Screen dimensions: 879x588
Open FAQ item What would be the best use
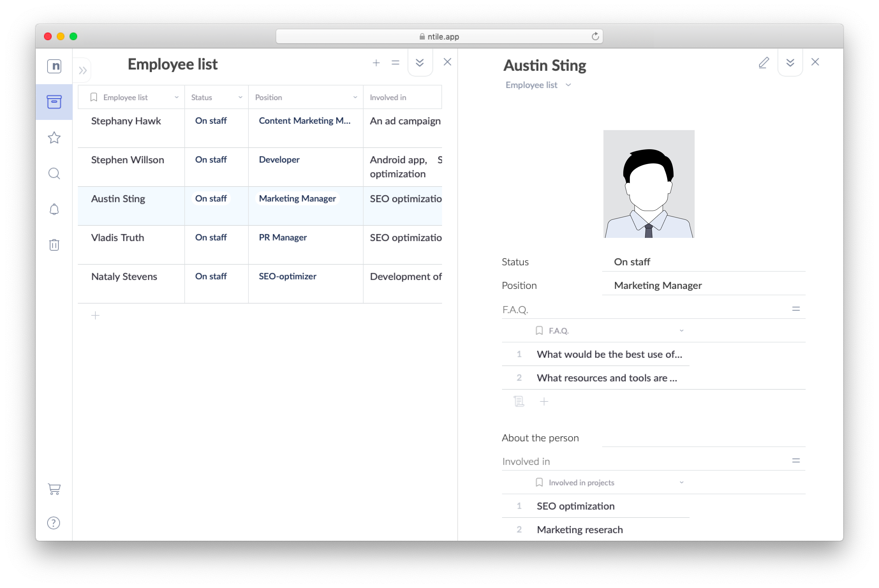click(x=609, y=354)
